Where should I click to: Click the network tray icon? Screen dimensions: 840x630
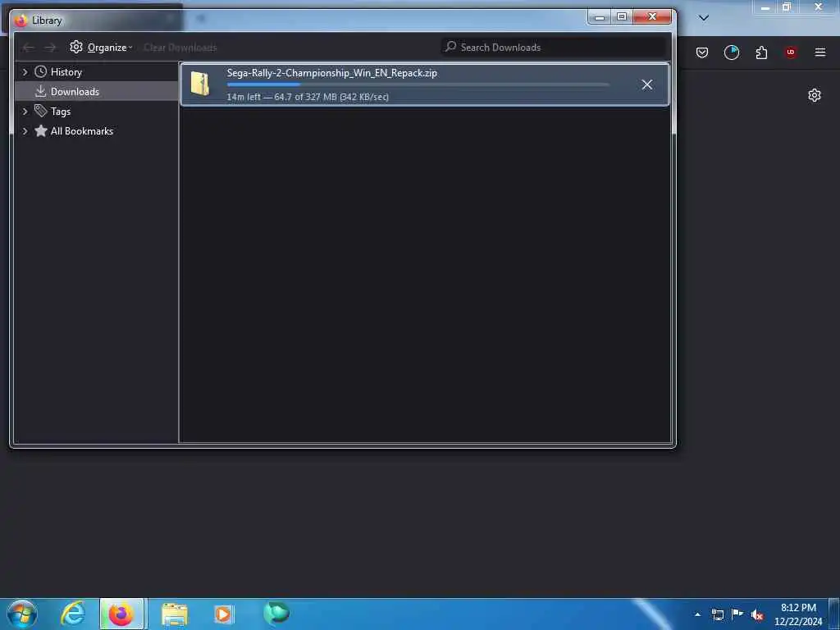(718, 614)
